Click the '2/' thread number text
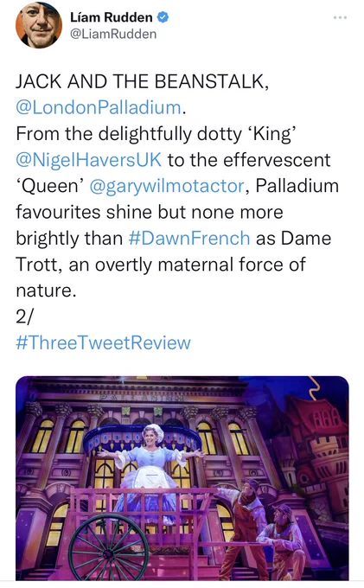 [24, 316]
